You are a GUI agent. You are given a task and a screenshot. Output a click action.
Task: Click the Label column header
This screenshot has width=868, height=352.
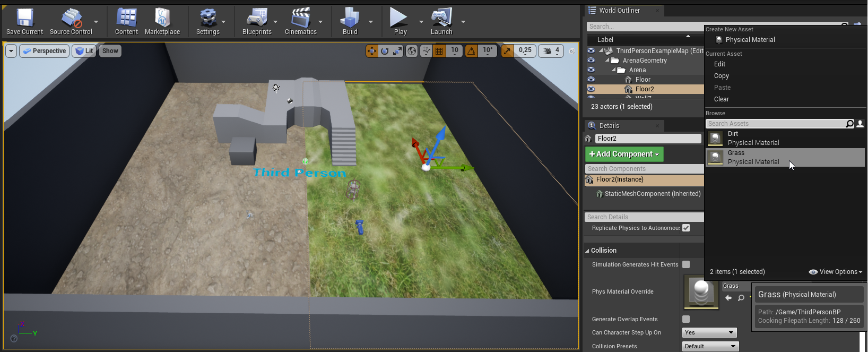(605, 40)
